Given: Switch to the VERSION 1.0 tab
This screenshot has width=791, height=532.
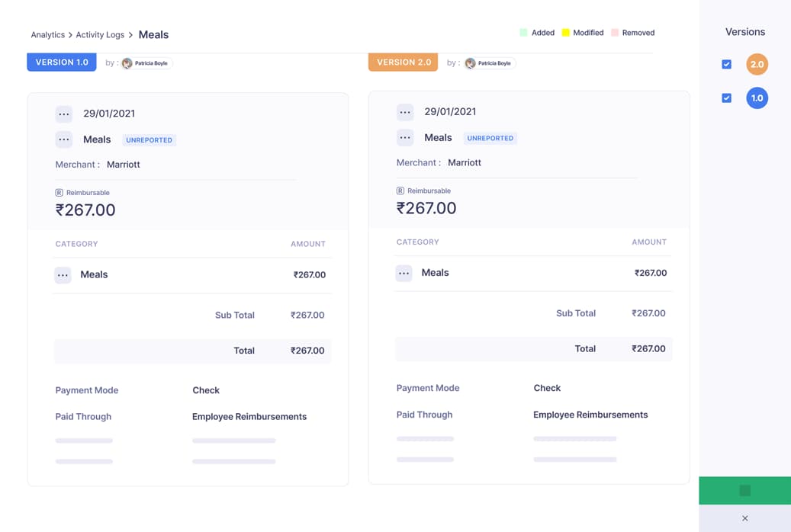Looking at the screenshot, I should [x=61, y=62].
